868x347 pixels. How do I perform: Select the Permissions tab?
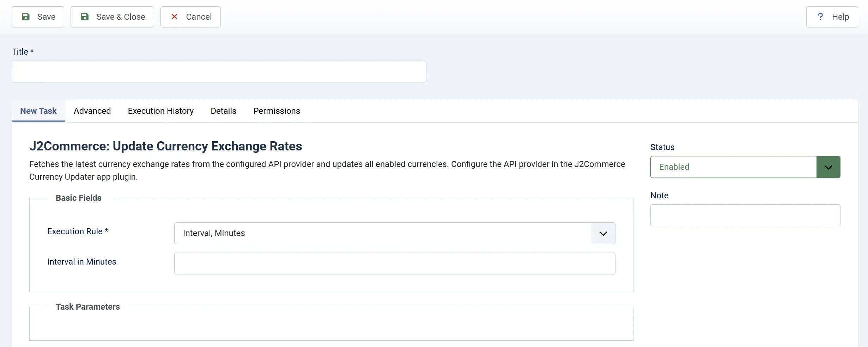click(x=277, y=111)
